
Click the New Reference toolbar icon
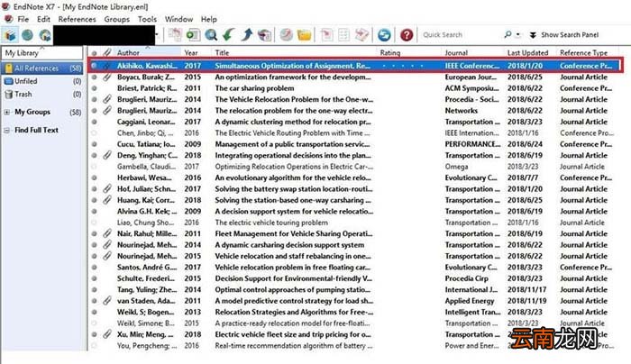(193, 35)
